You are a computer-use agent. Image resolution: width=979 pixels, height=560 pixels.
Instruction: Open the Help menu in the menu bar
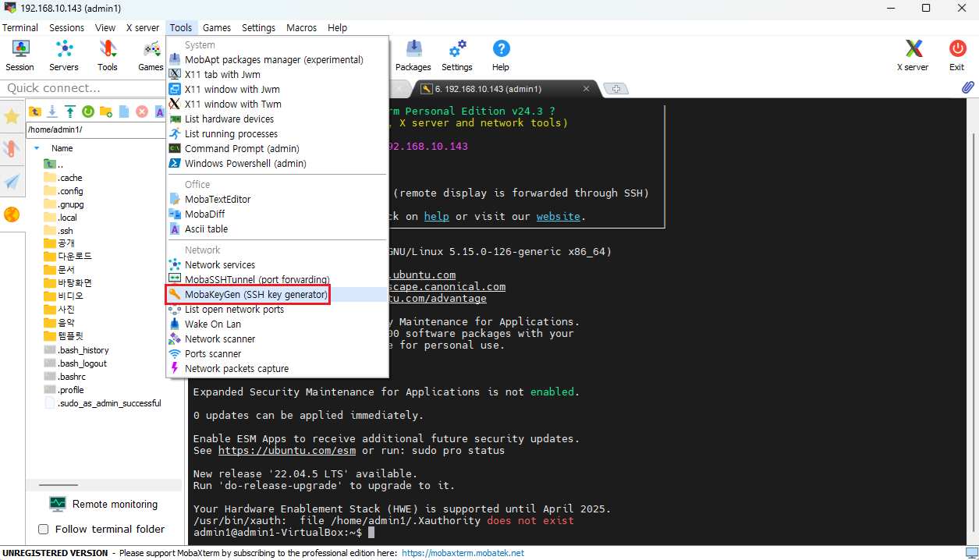click(x=337, y=27)
